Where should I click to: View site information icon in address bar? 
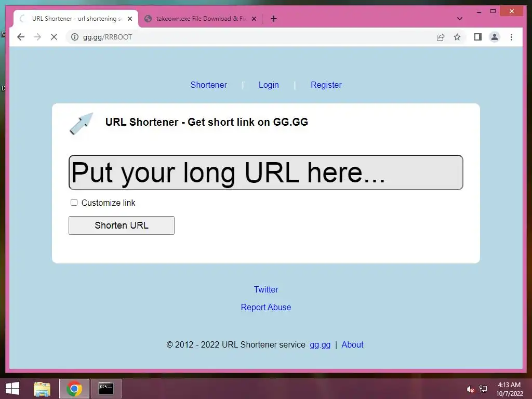click(75, 37)
